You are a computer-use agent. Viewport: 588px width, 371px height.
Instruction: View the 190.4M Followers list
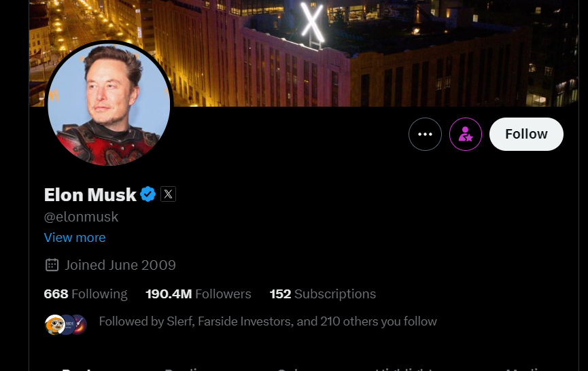(198, 294)
